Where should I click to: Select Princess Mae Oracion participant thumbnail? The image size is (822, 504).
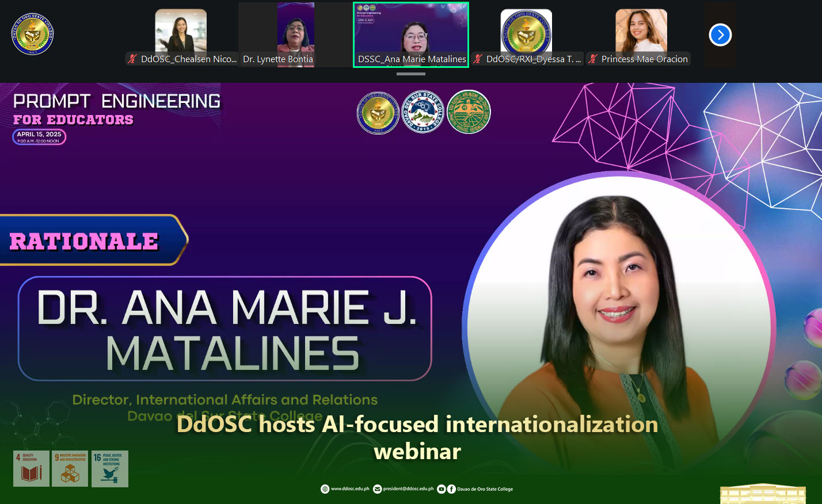(641, 32)
